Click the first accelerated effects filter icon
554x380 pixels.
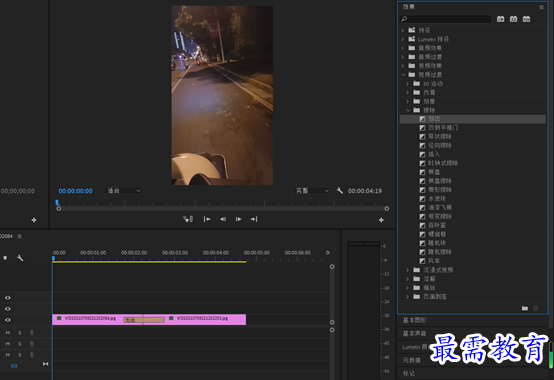click(x=500, y=19)
